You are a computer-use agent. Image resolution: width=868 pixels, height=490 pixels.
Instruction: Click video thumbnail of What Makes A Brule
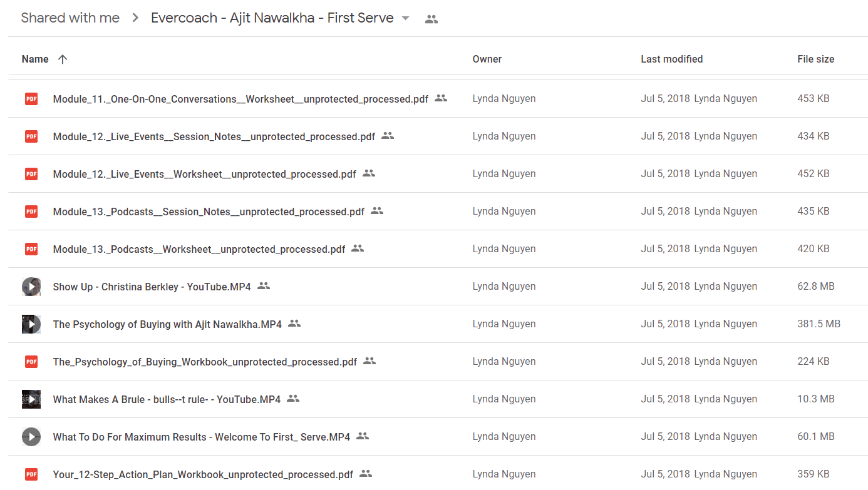coord(31,399)
